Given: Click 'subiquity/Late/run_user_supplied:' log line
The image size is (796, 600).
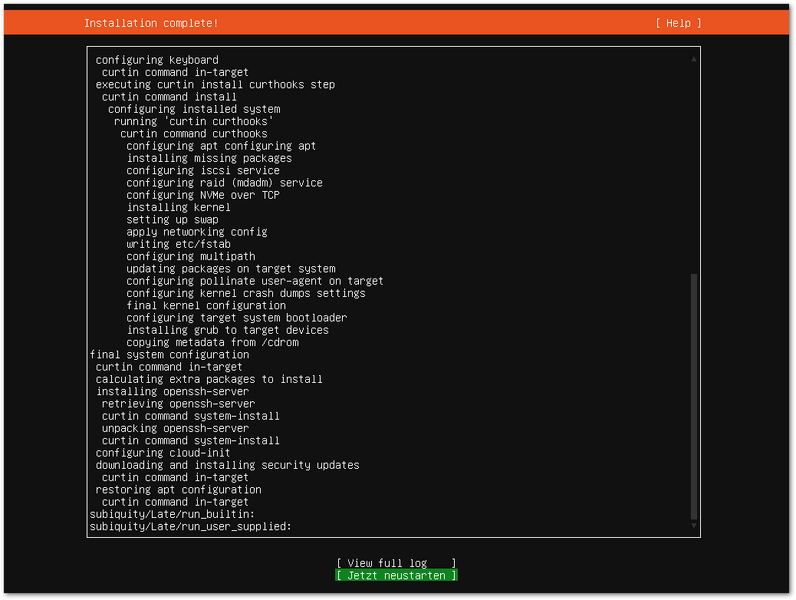Looking at the screenshot, I should click(x=191, y=526).
